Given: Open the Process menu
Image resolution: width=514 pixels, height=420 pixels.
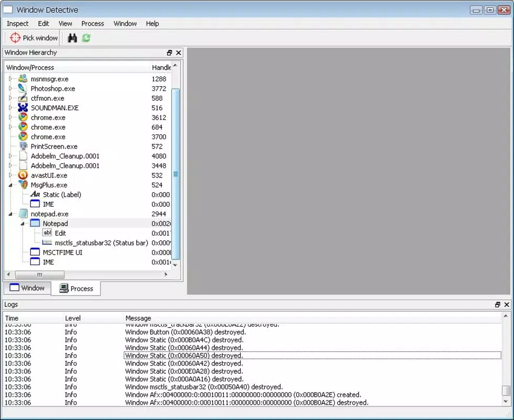Looking at the screenshot, I should click(x=93, y=24).
